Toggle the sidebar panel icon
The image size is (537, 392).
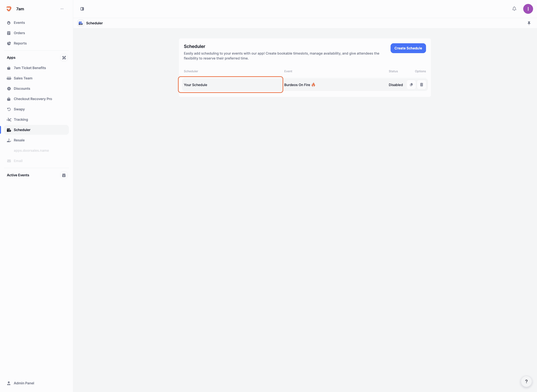click(x=82, y=9)
